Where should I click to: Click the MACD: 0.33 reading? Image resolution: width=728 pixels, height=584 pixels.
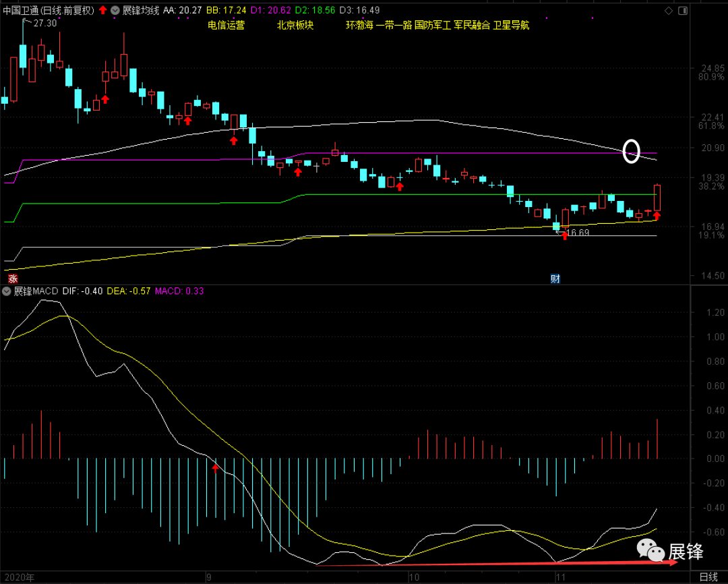click(x=179, y=291)
